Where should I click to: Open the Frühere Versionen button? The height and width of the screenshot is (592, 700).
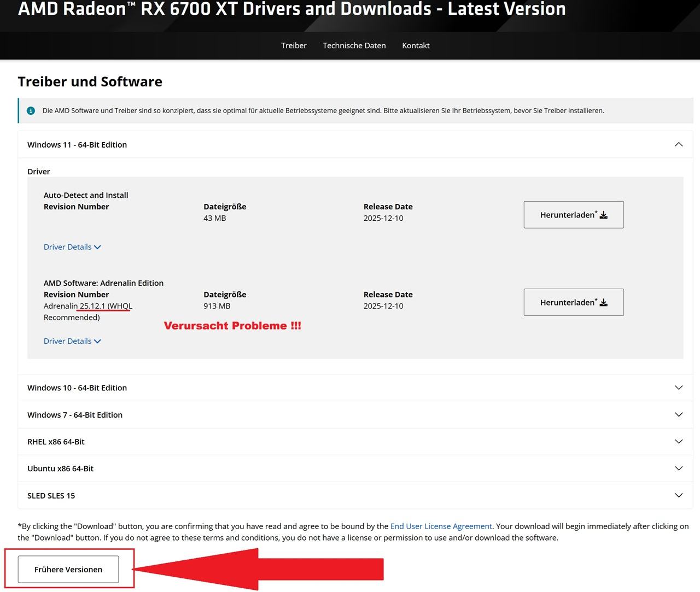[x=68, y=569]
